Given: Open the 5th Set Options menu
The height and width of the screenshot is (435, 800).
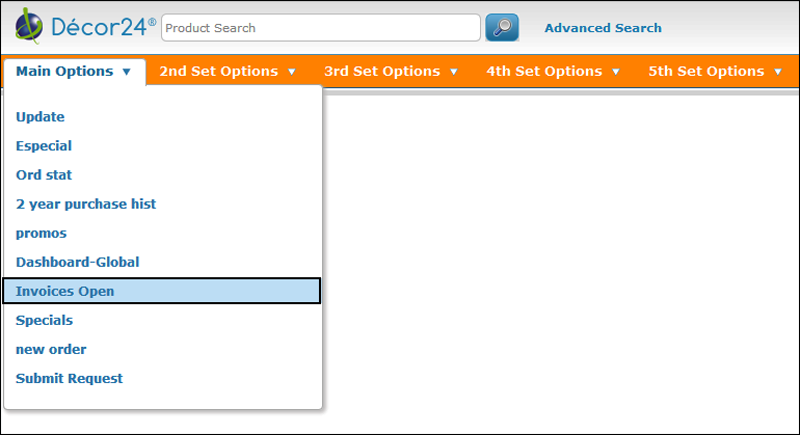Looking at the screenshot, I should pos(715,71).
